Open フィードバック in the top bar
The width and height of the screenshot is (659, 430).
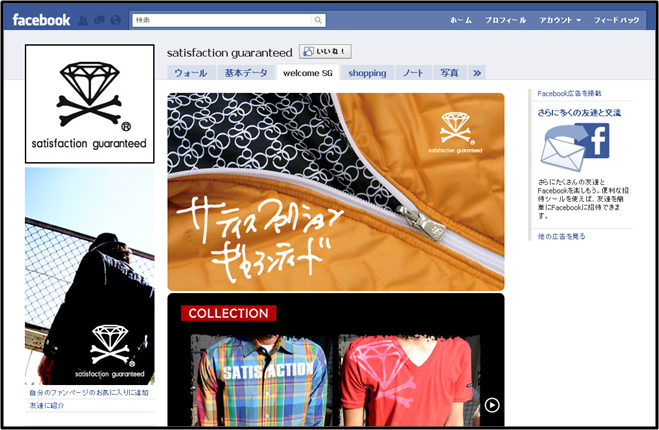coord(616,20)
